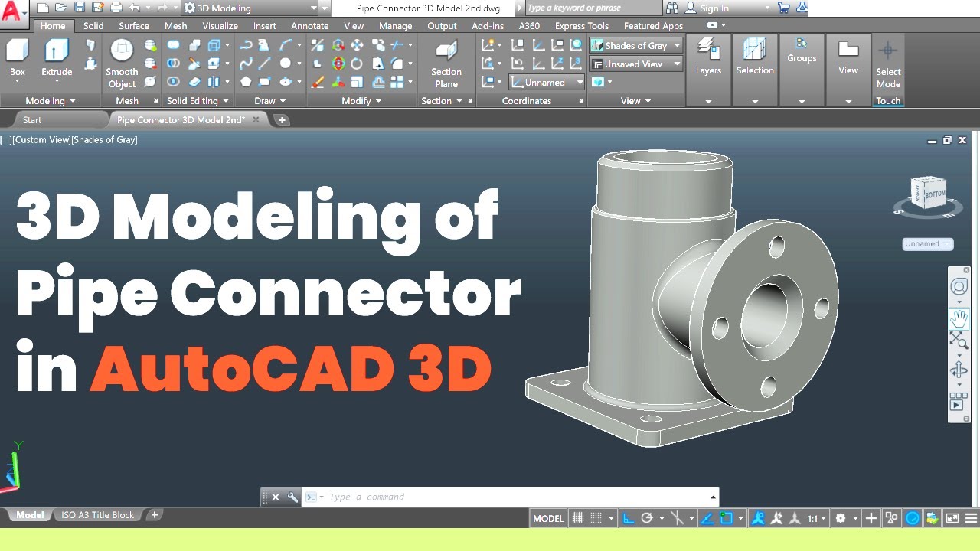Screen dimensions: 980x551
Task: Customize command line wrench icon
Action: click(292, 497)
